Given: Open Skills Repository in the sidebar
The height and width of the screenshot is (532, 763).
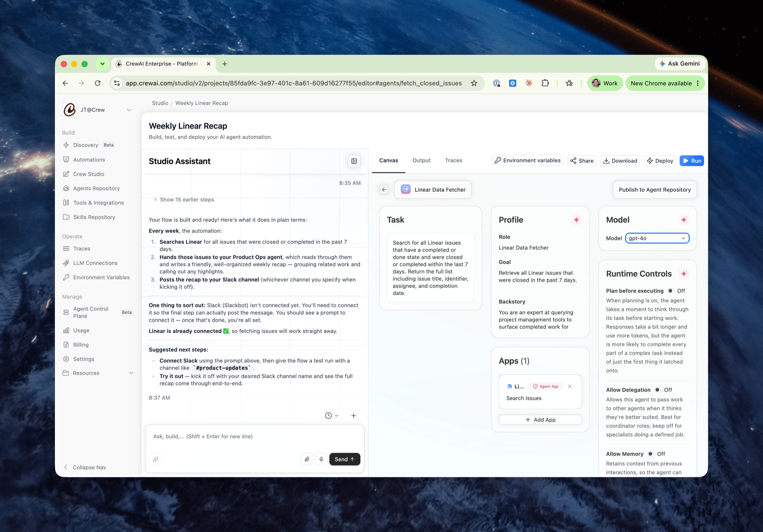Looking at the screenshot, I should pos(94,217).
